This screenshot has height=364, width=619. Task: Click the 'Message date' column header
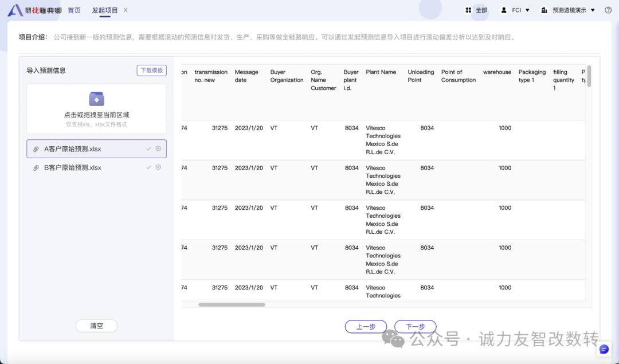(x=246, y=76)
